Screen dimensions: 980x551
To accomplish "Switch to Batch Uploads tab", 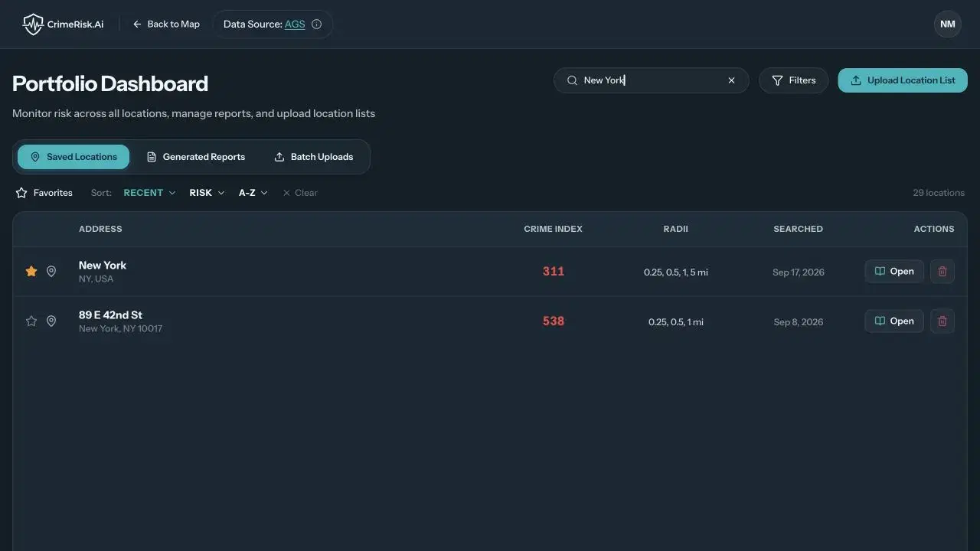I will coord(314,157).
